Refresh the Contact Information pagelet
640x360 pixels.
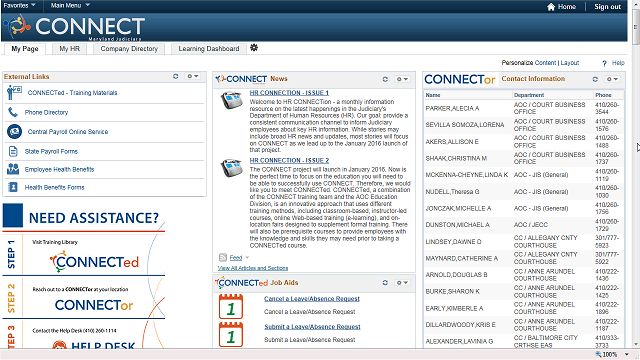click(595, 79)
